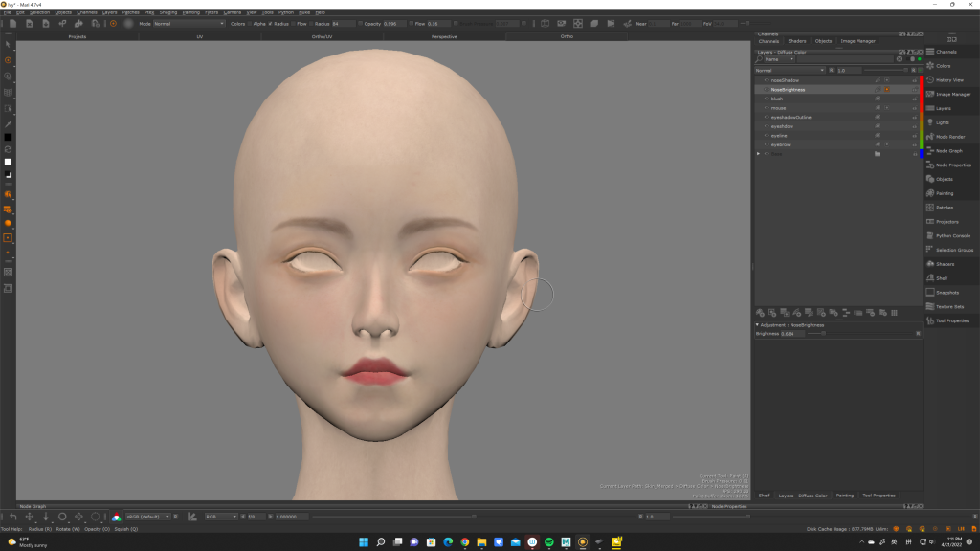Open the History View palette

pos(948,80)
